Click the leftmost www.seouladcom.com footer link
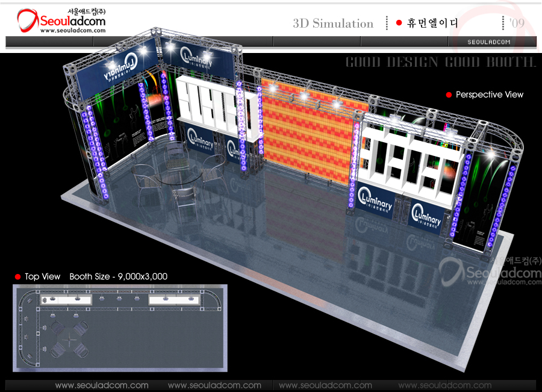 (x=101, y=385)
